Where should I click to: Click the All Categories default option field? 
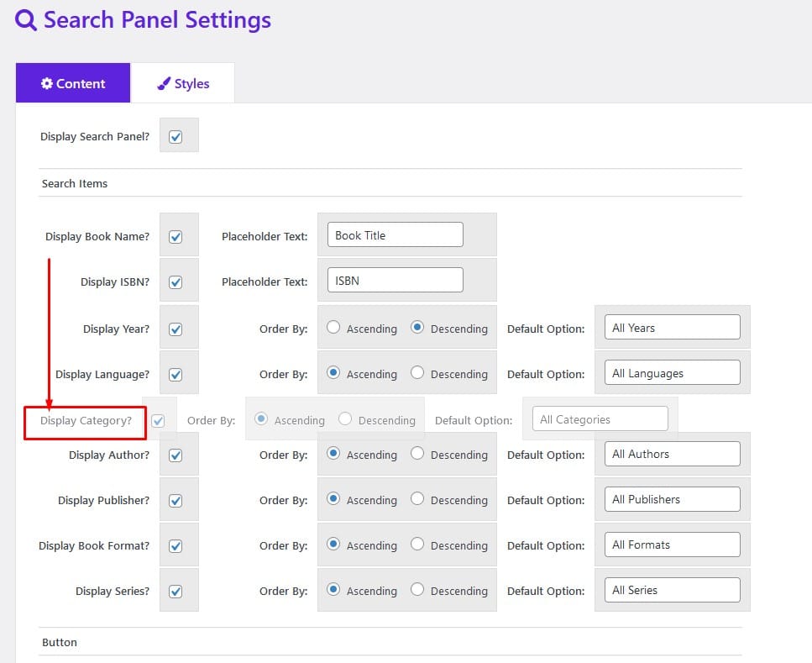tap(600, 418)
